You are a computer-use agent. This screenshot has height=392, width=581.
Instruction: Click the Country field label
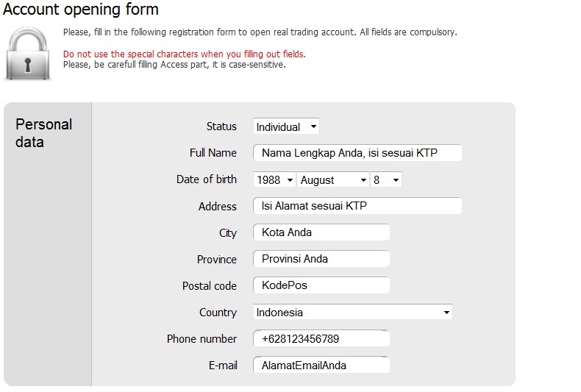click(218, 313)
